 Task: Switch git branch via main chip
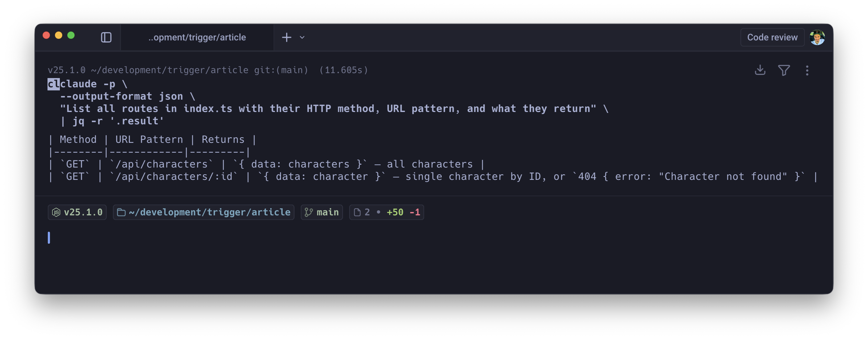pos(322,212)
